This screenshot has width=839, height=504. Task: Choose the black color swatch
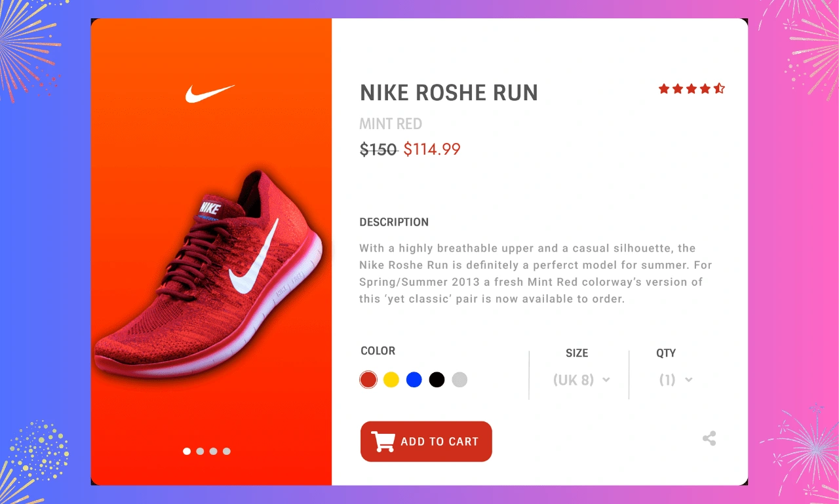(437, 379)
